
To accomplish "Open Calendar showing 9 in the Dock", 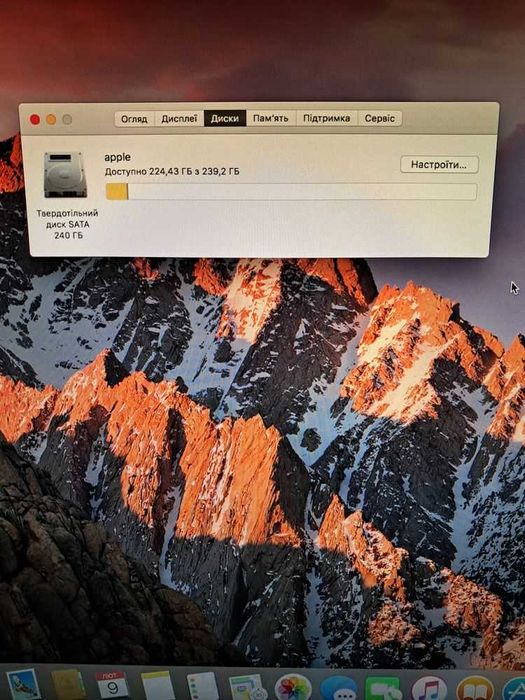I will [x=112, y=687].
